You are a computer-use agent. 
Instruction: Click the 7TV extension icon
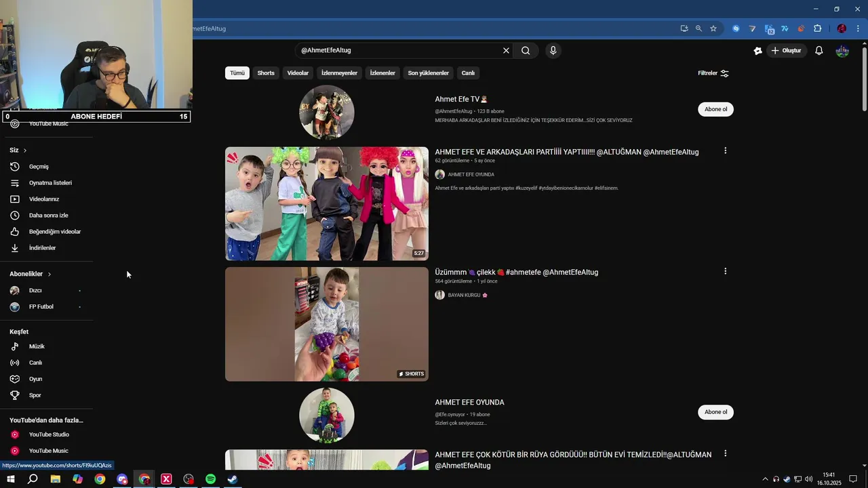tap(785, 28)
